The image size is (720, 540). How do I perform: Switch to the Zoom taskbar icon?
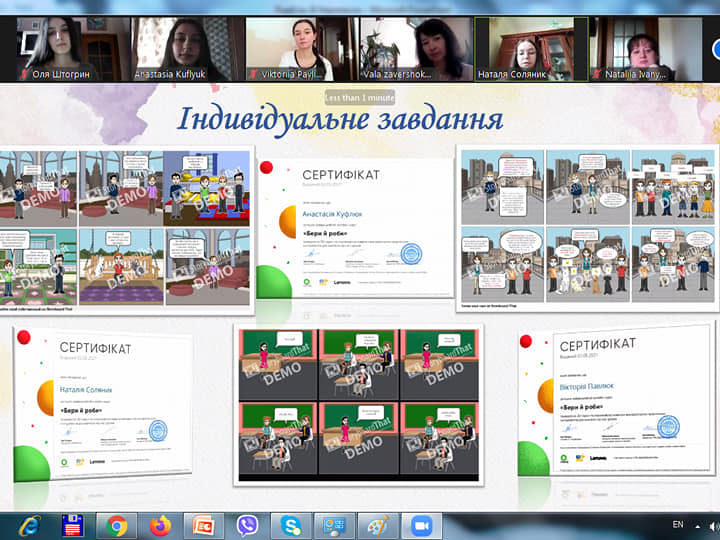[420, 525]
